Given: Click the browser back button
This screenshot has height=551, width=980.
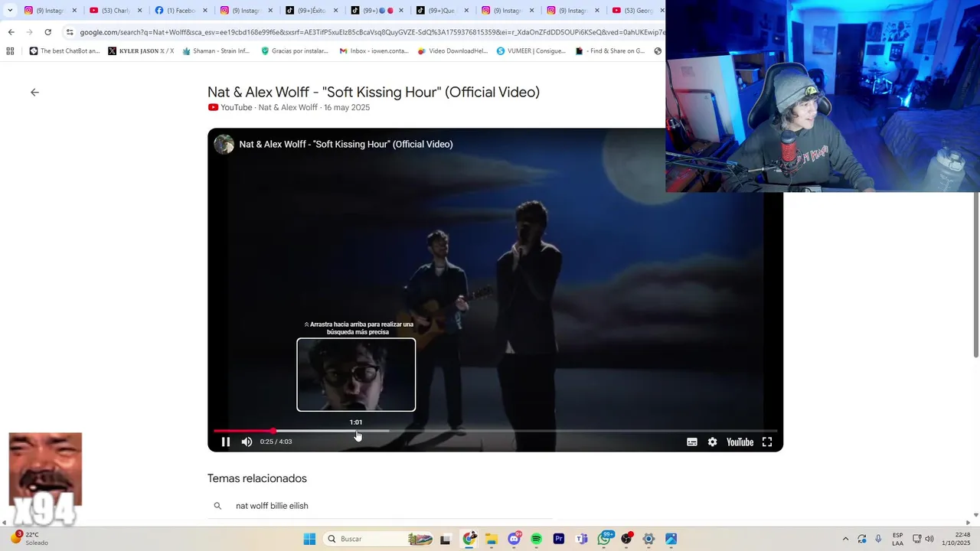Looking at the screenshot, I should point(11,32).
